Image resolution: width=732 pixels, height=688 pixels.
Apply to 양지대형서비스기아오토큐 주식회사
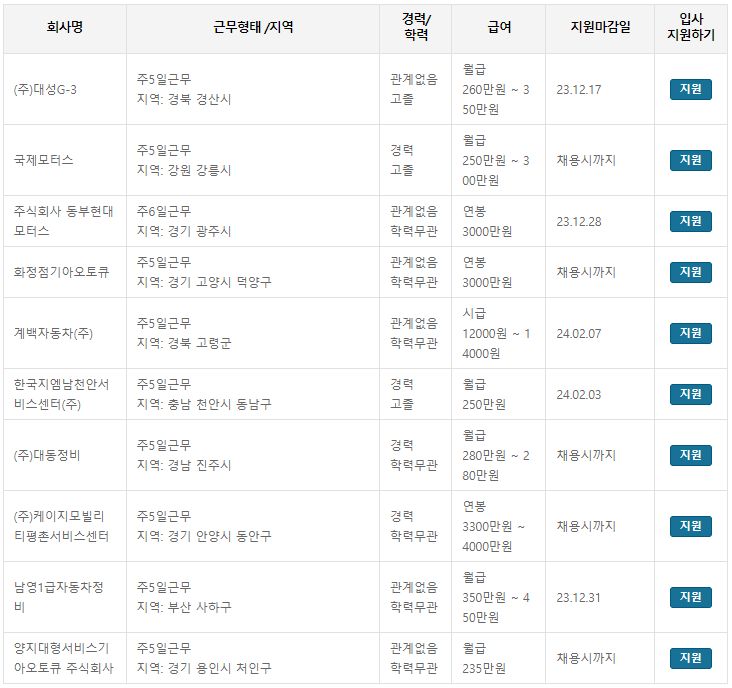click(x=690, y=658)
